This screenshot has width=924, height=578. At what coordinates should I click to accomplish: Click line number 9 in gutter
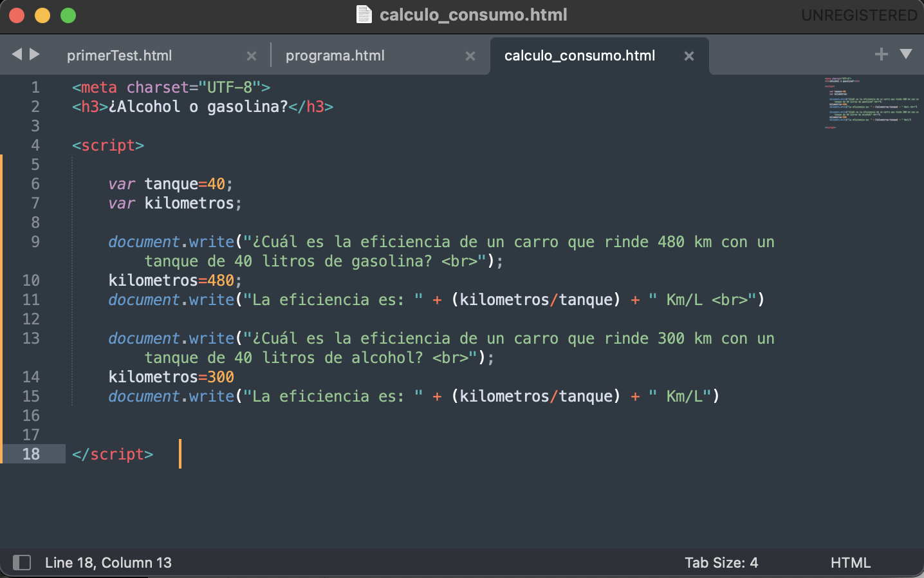tap(35, 242)
